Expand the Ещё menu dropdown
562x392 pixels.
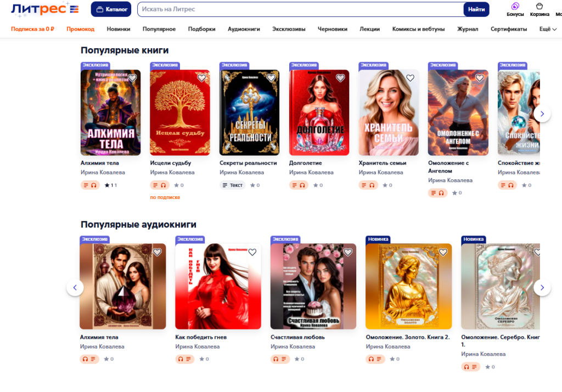click(x=548, y=29)
